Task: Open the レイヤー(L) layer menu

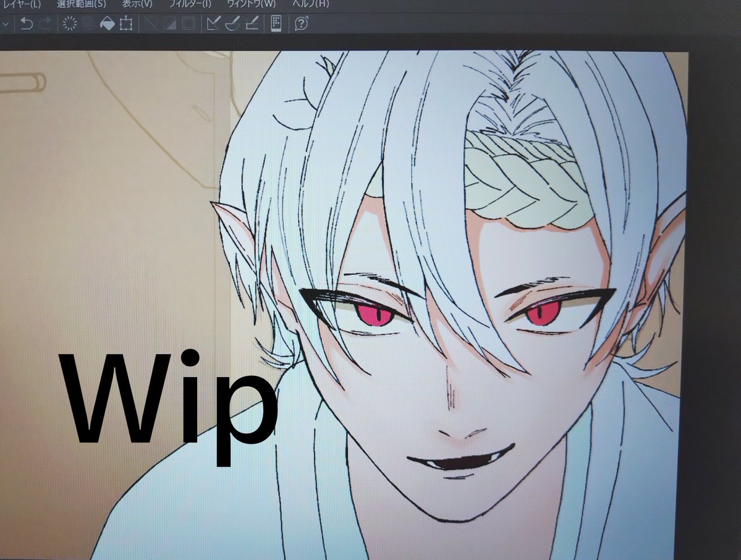Action: pos(21,4)
